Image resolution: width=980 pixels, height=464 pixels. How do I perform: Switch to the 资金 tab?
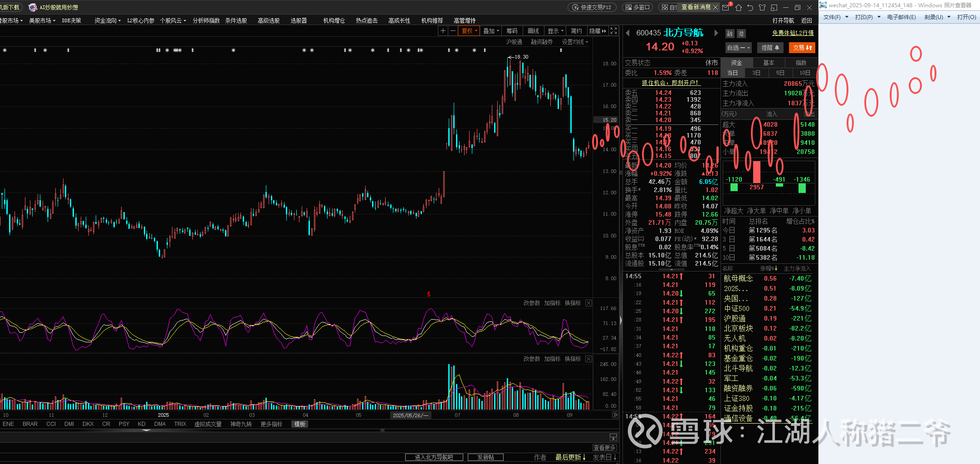(x=737, y=63)
